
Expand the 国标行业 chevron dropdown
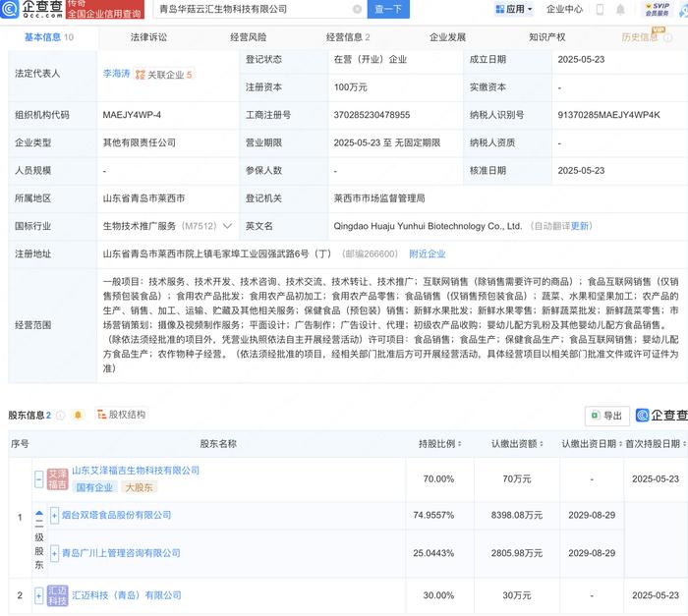click(227, 226)
